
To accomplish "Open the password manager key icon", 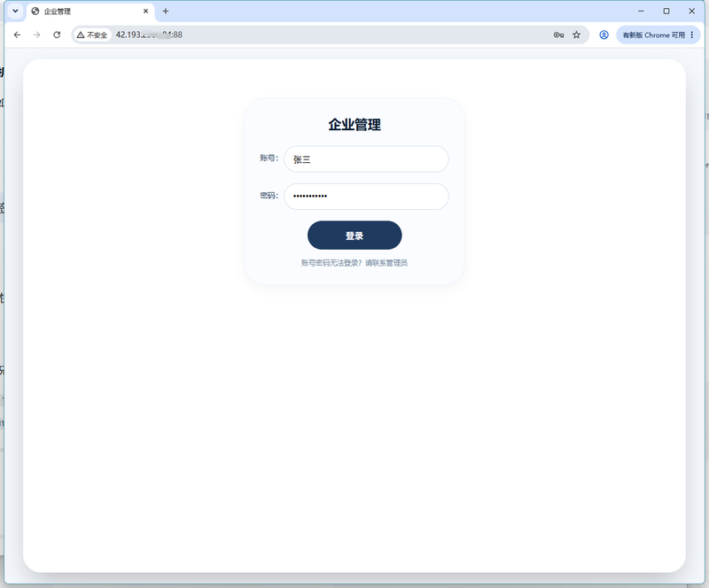I will [x=558, y=35].
